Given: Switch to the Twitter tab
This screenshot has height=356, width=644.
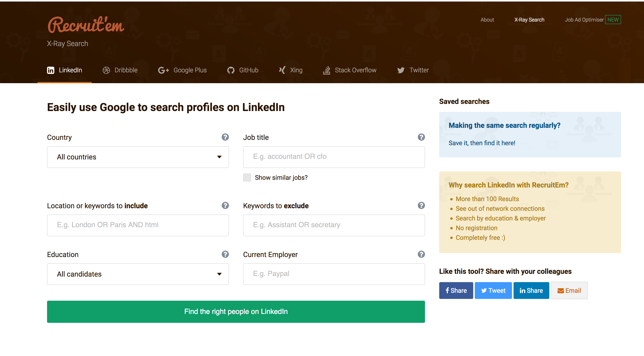Looking at the screenshot, I should coord(413,70).
